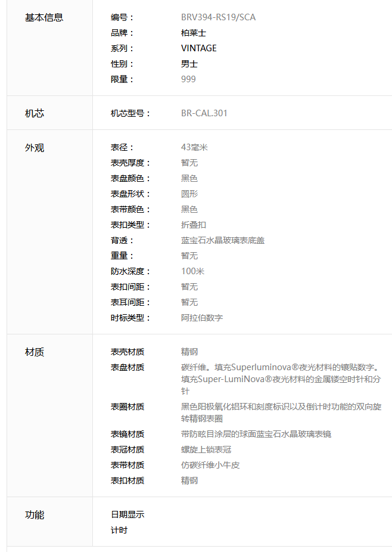Click the movement model BR-CAL.301
The image size is (392, 552).
point(204,113)
